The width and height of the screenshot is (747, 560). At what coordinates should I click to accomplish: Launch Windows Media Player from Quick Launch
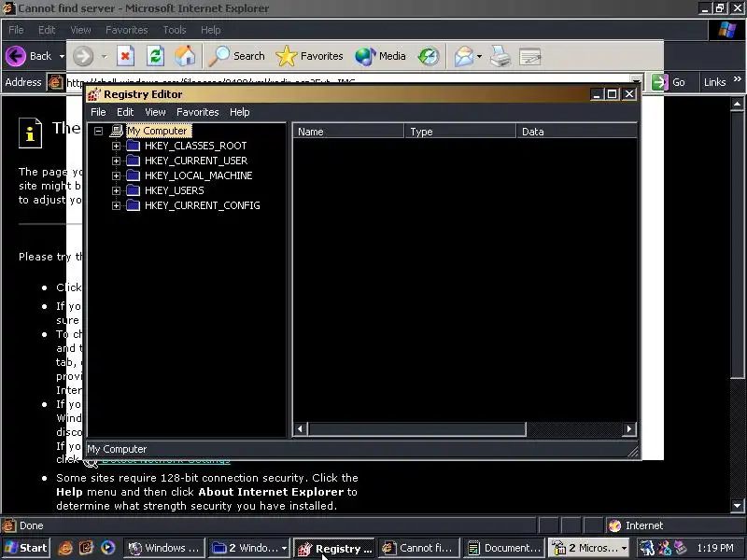coord(108,548)
